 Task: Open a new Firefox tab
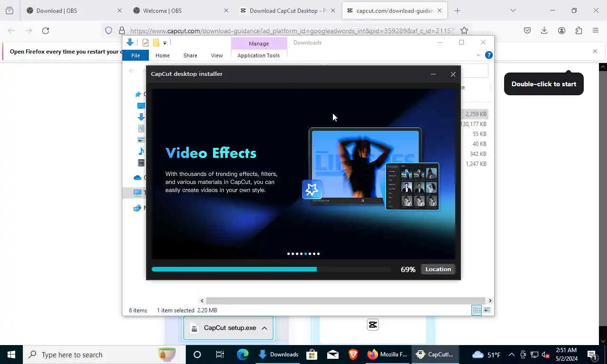point(457,10)
